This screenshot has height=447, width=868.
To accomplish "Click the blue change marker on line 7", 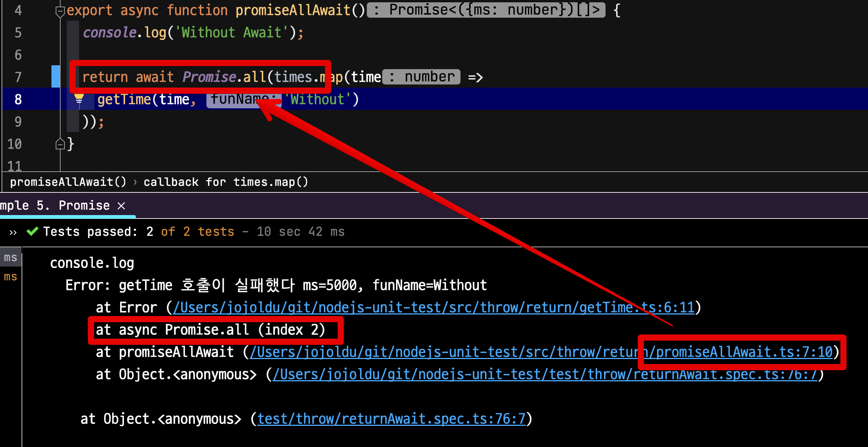I will [56, 76].
